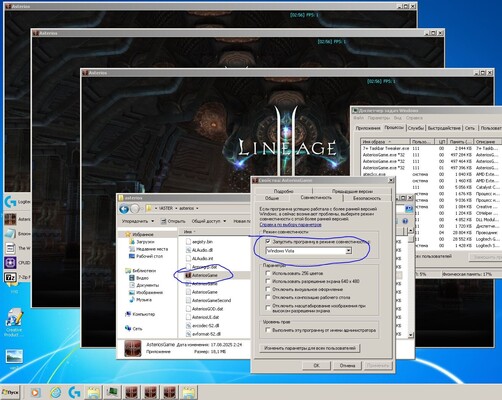Switch Task Manager to Приложения tab
Image resolution: width=502 pixels, height=400 pixels.
(368, 128)
